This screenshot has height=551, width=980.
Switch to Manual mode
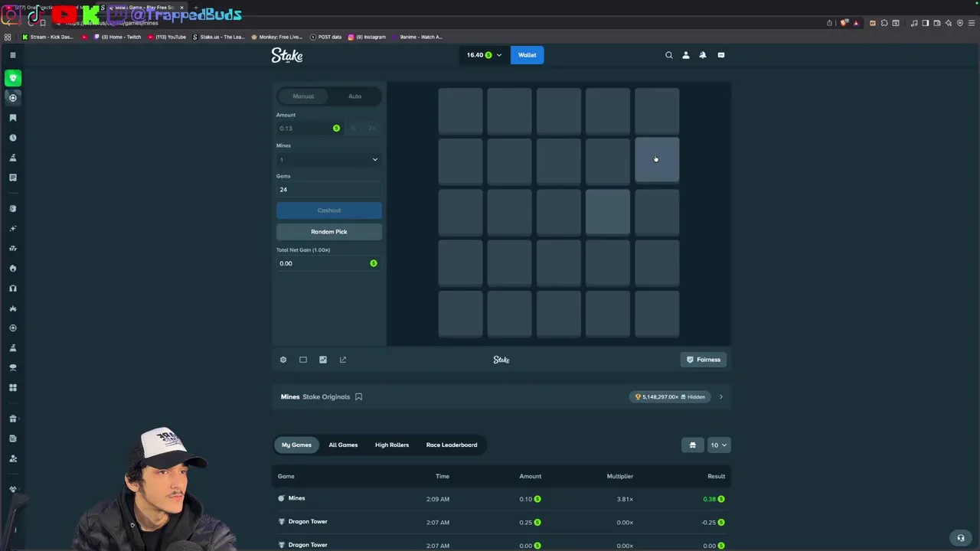coord(303,96)
